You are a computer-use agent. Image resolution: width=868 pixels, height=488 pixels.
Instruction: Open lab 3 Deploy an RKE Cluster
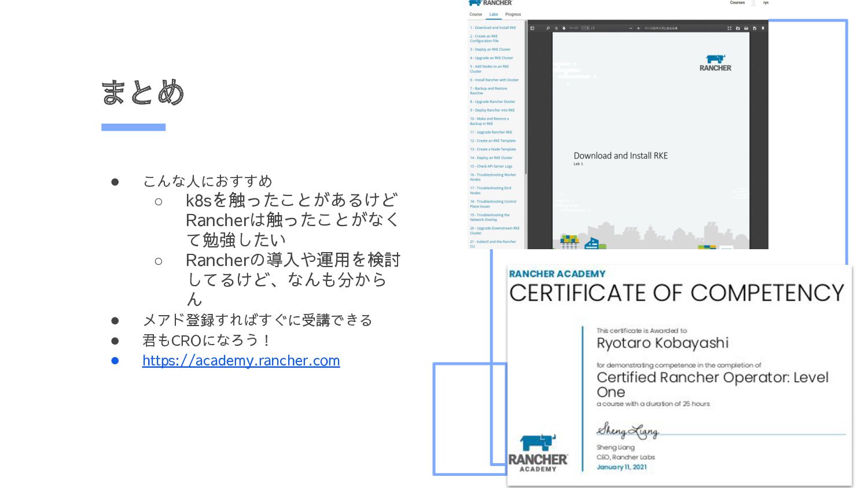[x=490, y=50]
